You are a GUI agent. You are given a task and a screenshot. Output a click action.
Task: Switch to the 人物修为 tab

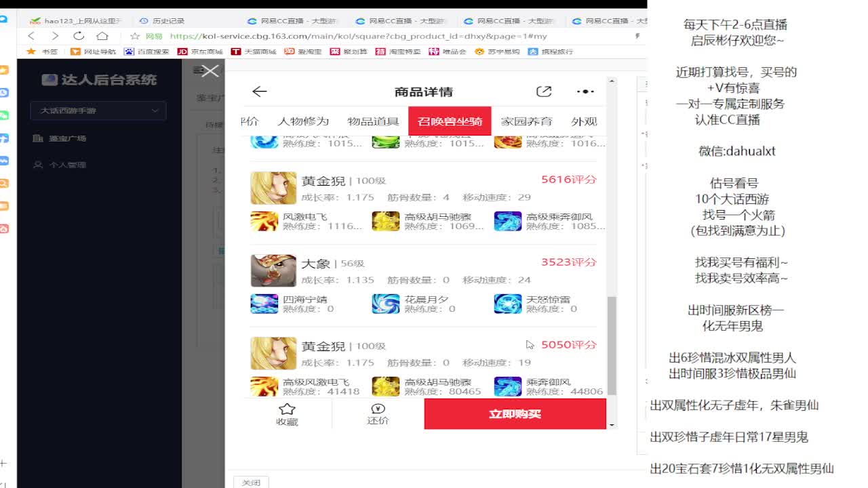tap(303, 121)
